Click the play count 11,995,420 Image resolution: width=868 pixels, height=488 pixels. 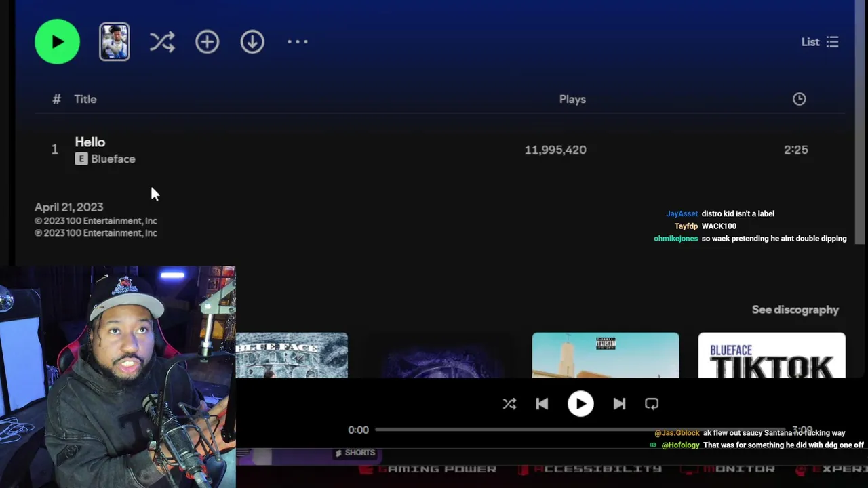555,150
